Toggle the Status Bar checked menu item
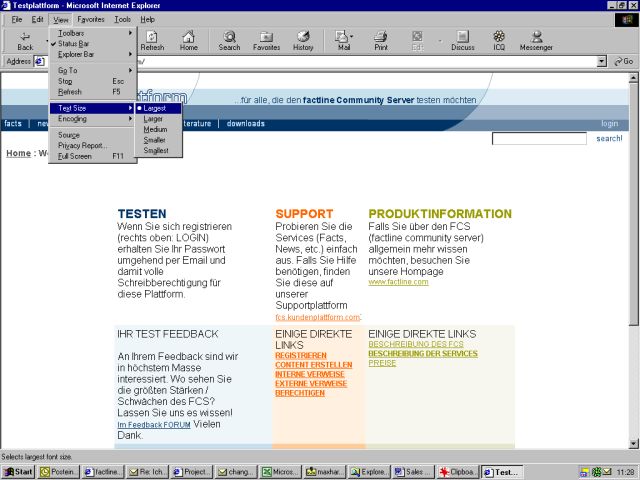Viewport: 640px width, 480px height. click(x=73, y=44)
